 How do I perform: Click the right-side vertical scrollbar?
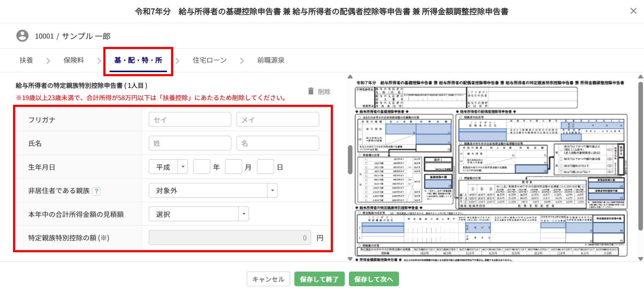click(640, 155)
